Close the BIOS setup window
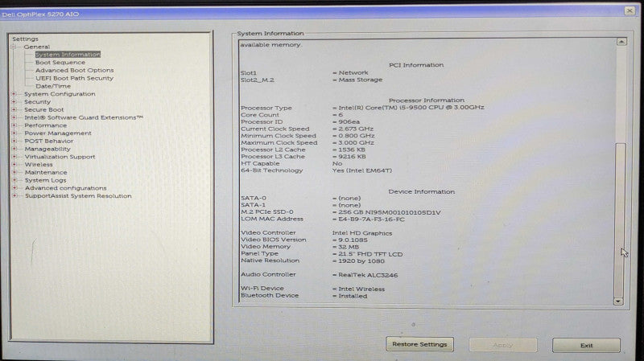The width and height of the screenshot is (644, 361). pyautogui.click(x=630, y=10)
